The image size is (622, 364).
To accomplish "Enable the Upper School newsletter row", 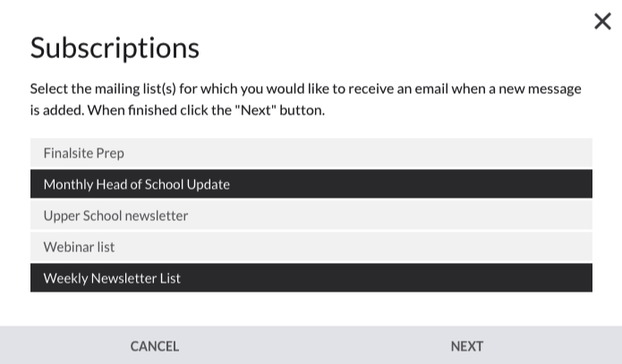I will [311, 216].
